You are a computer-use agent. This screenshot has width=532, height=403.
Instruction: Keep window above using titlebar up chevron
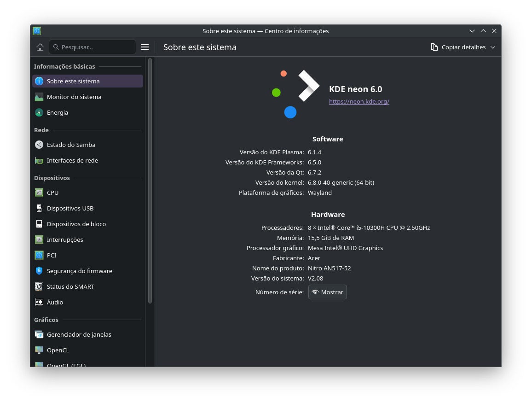(x=483, y=31)
